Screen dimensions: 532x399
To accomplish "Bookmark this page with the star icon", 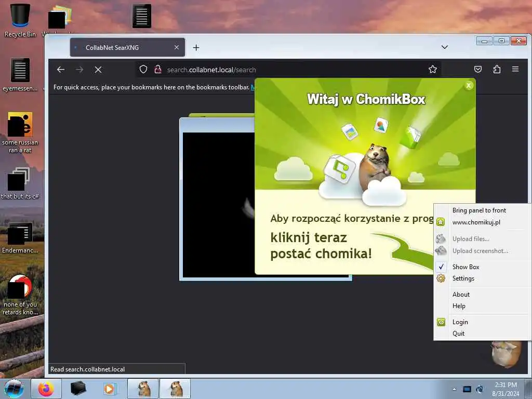I will (x=433, y=70).
